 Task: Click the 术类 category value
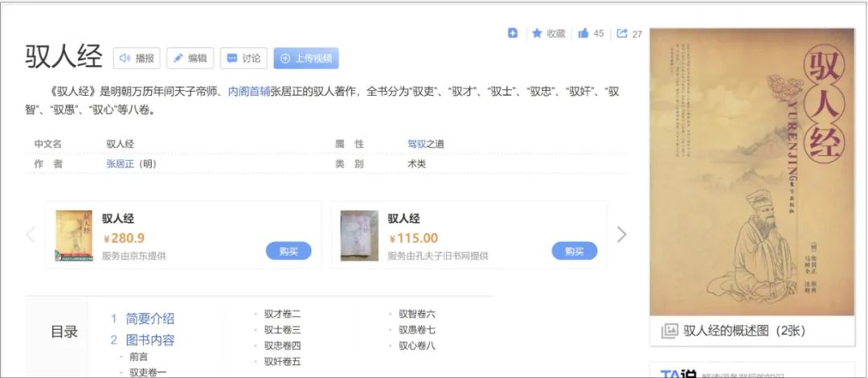click(416, 164)
